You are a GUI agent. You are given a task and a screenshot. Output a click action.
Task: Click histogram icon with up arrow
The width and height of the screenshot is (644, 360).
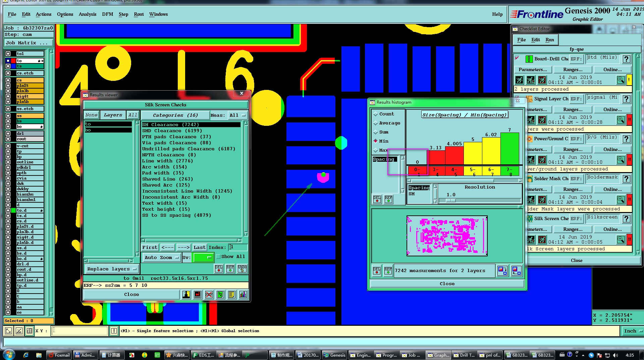(x=517, y=271)
